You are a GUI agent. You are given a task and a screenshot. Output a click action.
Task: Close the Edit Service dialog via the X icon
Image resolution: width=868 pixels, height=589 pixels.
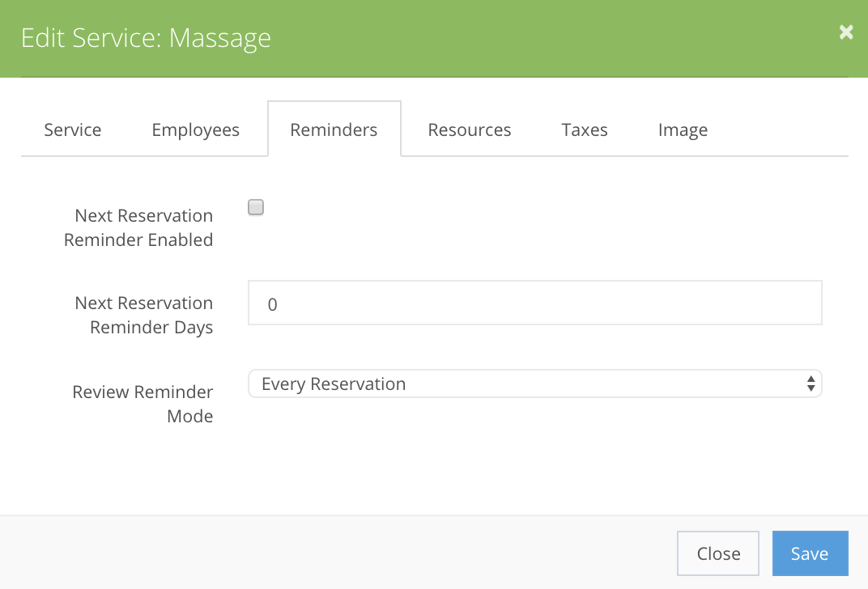(x=845, y=32)
